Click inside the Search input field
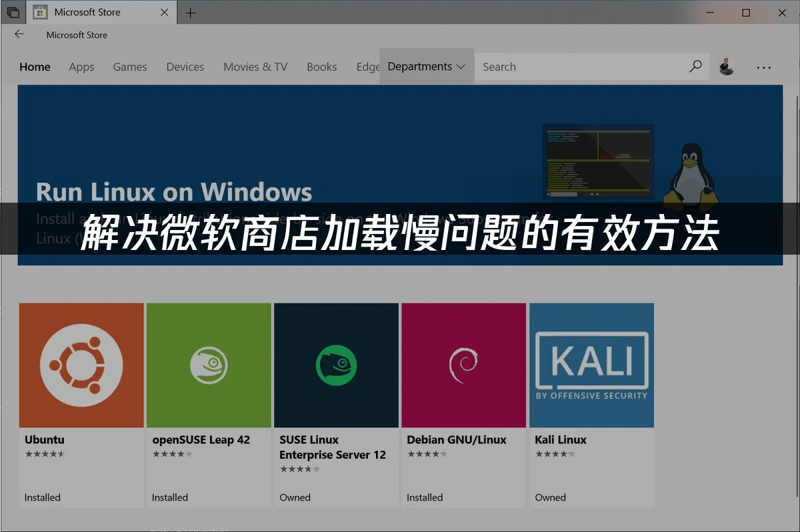Viewport: 800px width, 532px height. pos(580,66)
